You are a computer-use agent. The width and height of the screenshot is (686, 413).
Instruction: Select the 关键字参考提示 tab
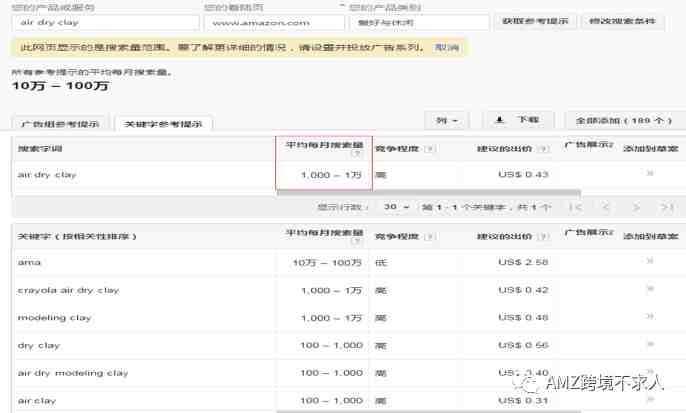(163, 124)
